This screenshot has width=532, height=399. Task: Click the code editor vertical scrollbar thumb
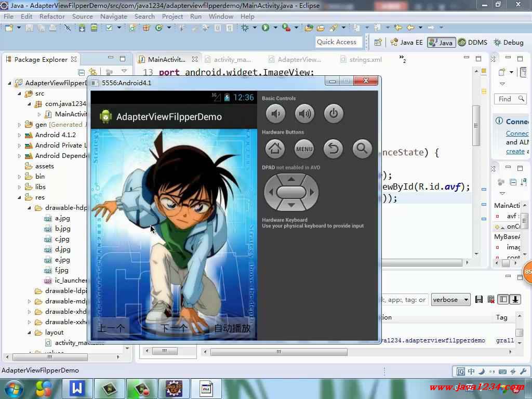click(x=476, y=126)
